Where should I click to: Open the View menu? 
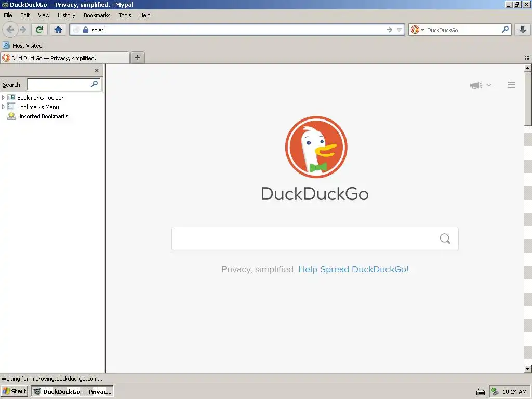[44, 15]
